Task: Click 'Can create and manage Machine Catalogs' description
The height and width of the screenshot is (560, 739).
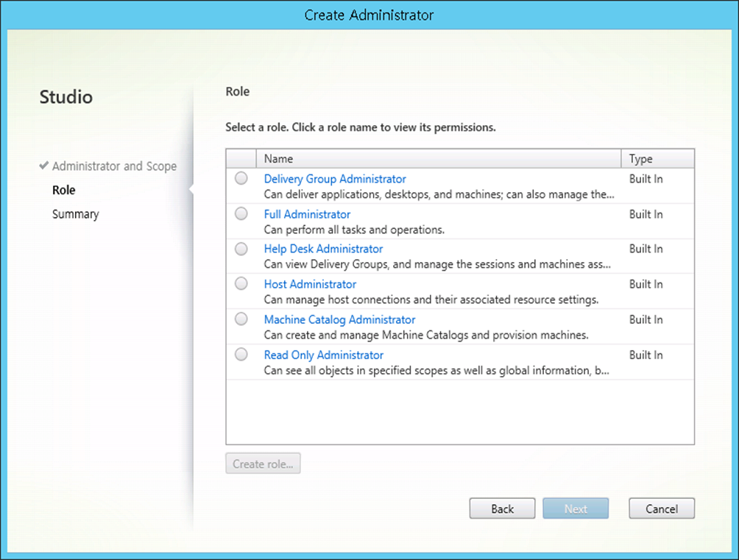Action: pyautogui.click(x=426, y=335)
